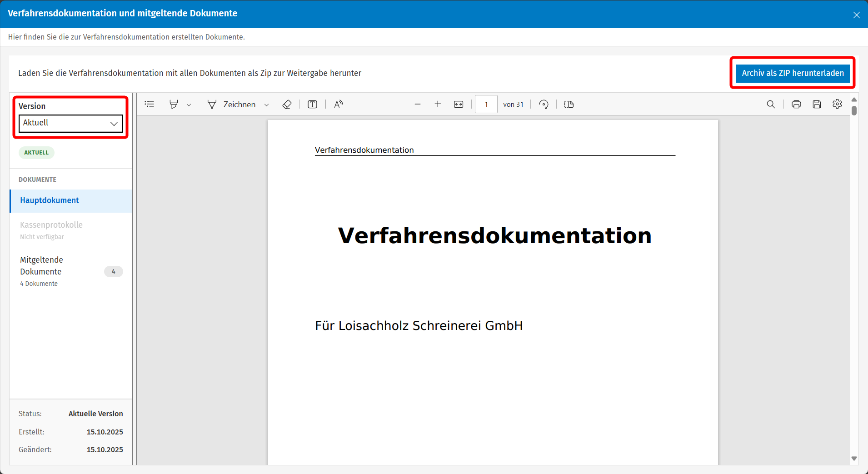Click the 'Nicht verfügbar' label
This screenshot has width=868, height=474.
coord(42,237)
